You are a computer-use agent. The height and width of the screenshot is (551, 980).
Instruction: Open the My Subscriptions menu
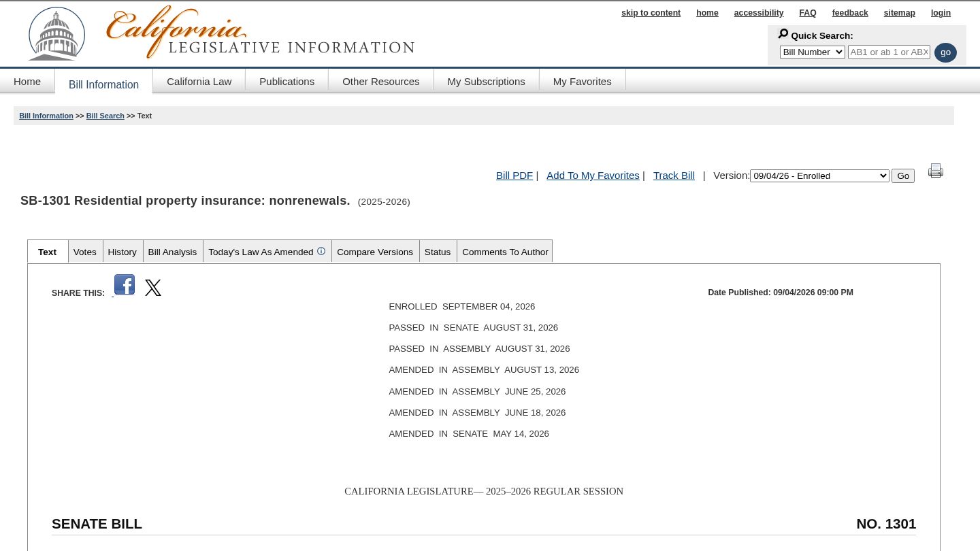click(487, 82)
